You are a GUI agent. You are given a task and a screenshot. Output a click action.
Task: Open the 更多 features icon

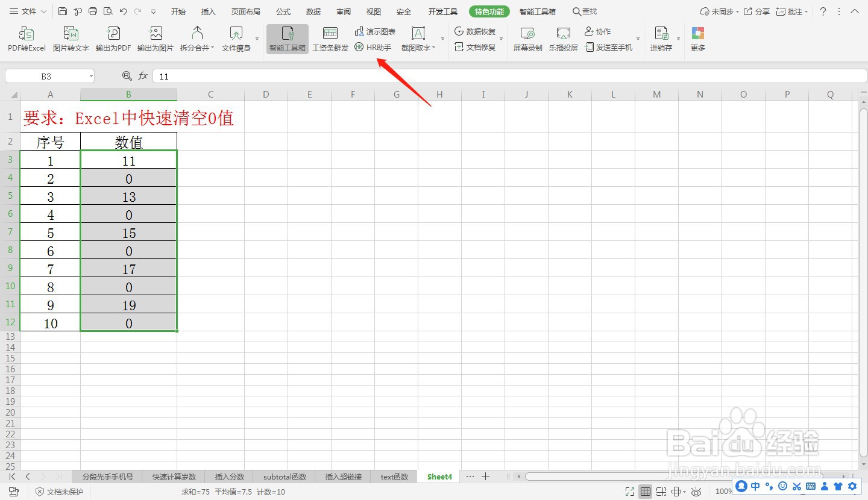tap(698, 39)
